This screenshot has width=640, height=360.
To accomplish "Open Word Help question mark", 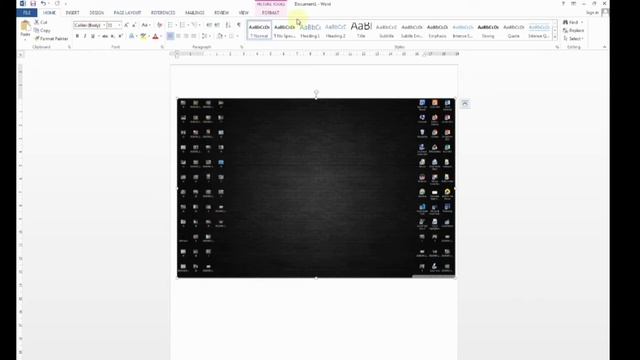I will 563,4.
